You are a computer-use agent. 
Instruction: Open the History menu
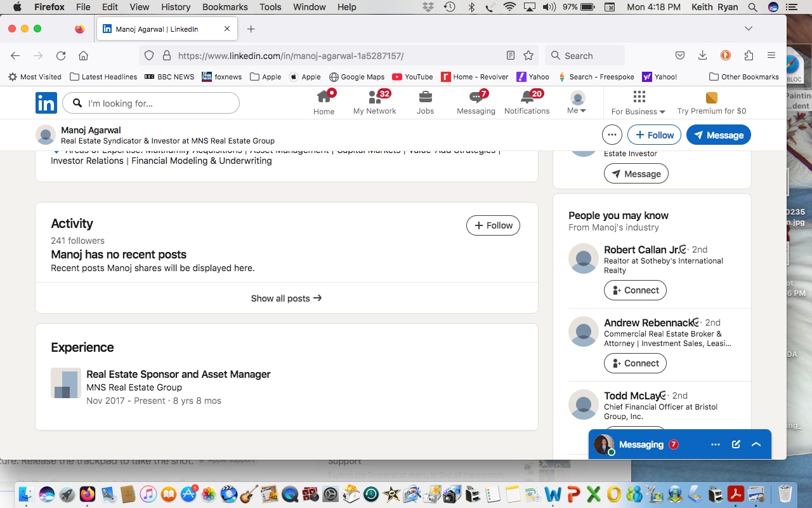176,7
